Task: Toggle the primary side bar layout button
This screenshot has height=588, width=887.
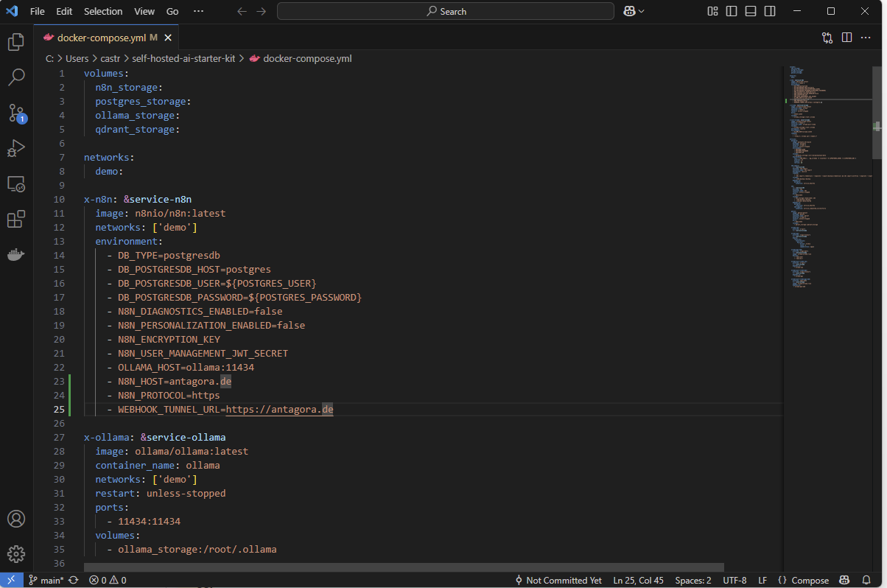Action: pos(732,11)
